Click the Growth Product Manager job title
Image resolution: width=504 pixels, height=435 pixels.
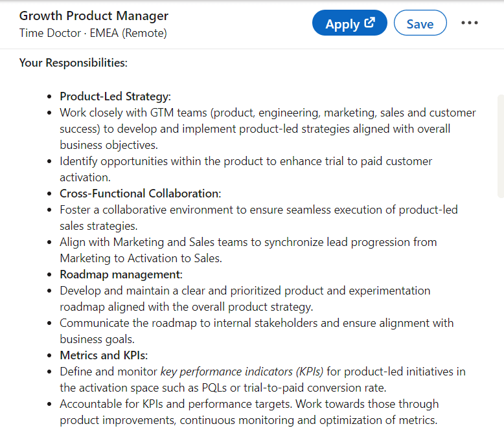click(x=94, y=16)
